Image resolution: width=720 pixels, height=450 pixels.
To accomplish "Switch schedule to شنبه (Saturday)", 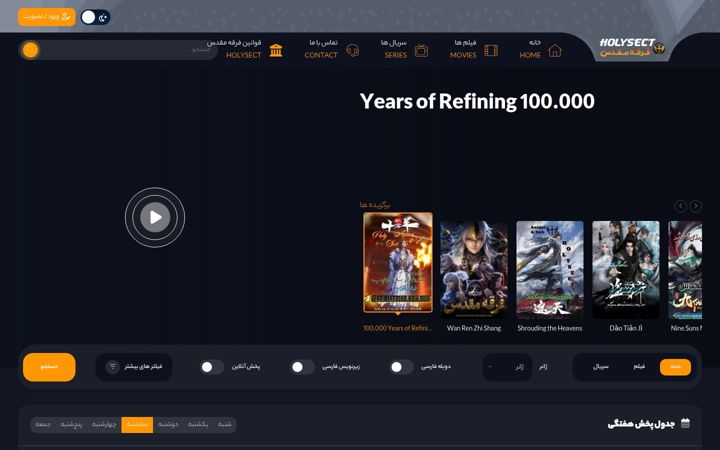I will [x=225, y=424].
